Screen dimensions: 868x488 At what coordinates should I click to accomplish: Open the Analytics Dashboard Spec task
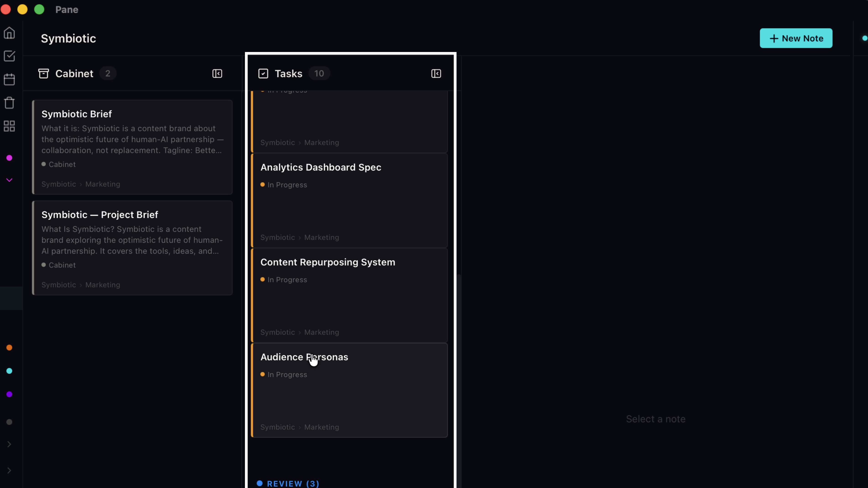click(349, 200)
